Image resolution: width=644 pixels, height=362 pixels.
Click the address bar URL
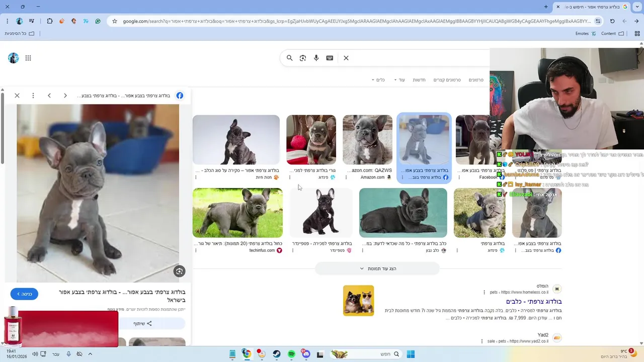tap(356, 21)
